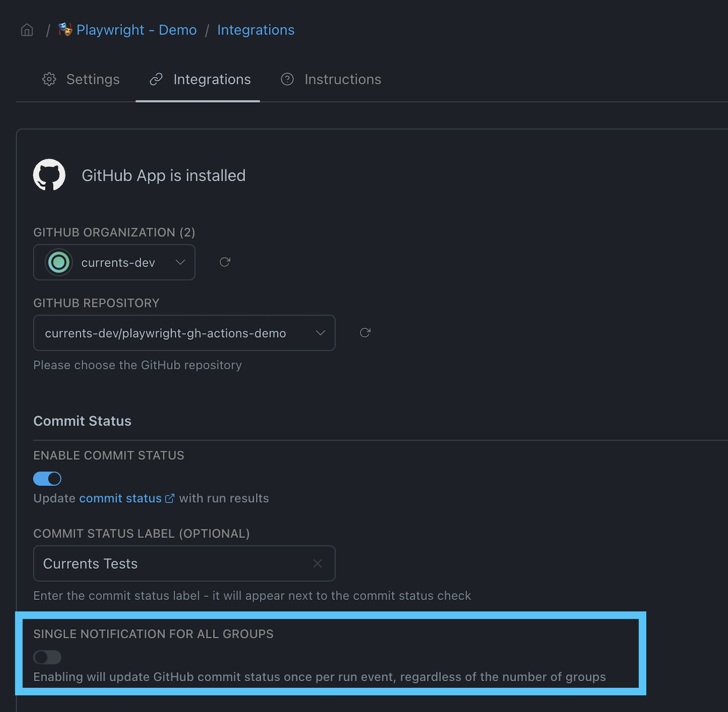Viewport: 728px width, 712px height.
Task: Click the Settings tab gear icon
Action: click(49, 79)
